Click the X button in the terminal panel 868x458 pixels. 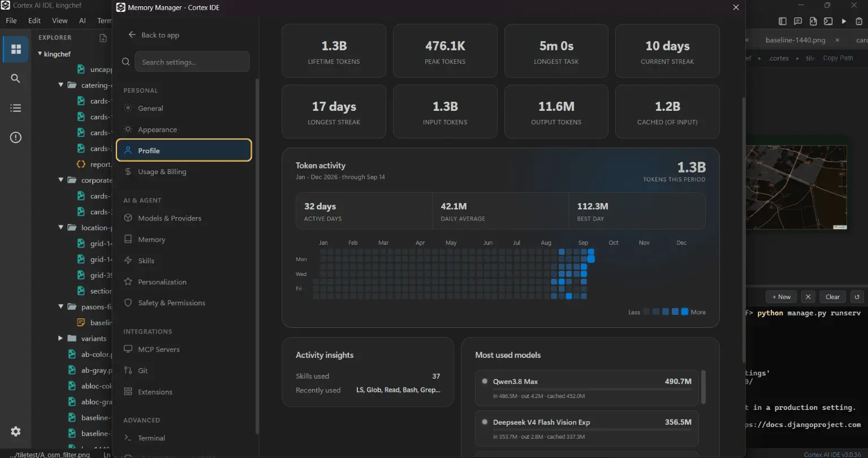pos(809,297)
